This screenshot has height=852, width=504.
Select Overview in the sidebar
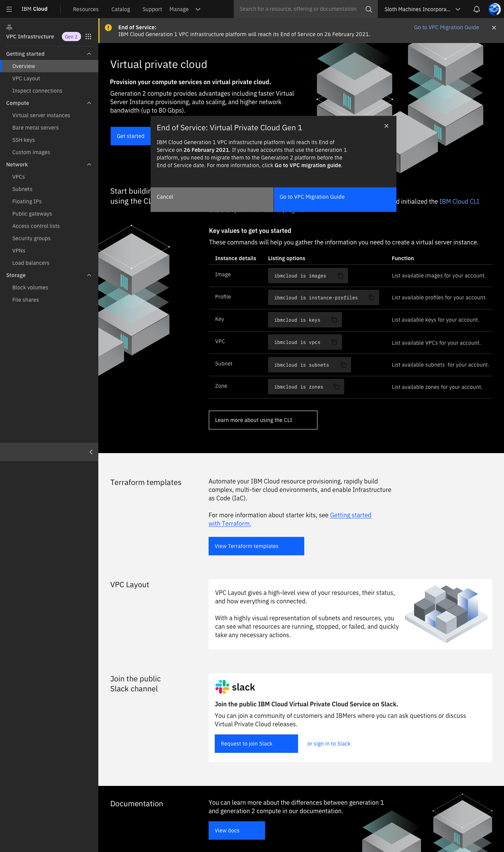tap(49, 66)
